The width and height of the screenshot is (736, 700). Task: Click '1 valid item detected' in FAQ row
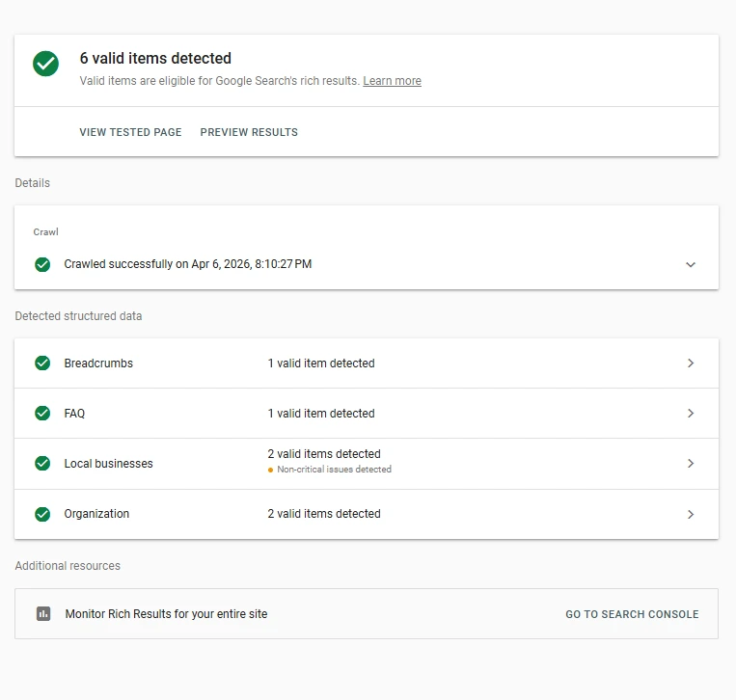tap(321, 414)
